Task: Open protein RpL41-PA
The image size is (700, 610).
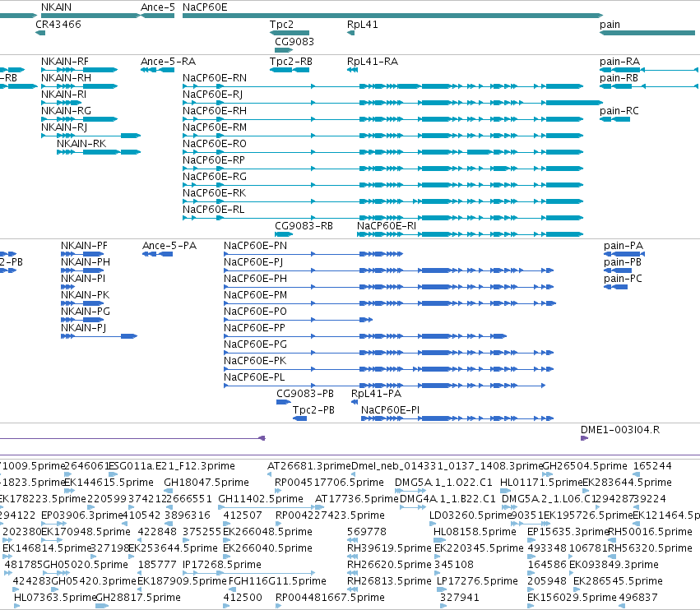Action: (x=377, y=394)
